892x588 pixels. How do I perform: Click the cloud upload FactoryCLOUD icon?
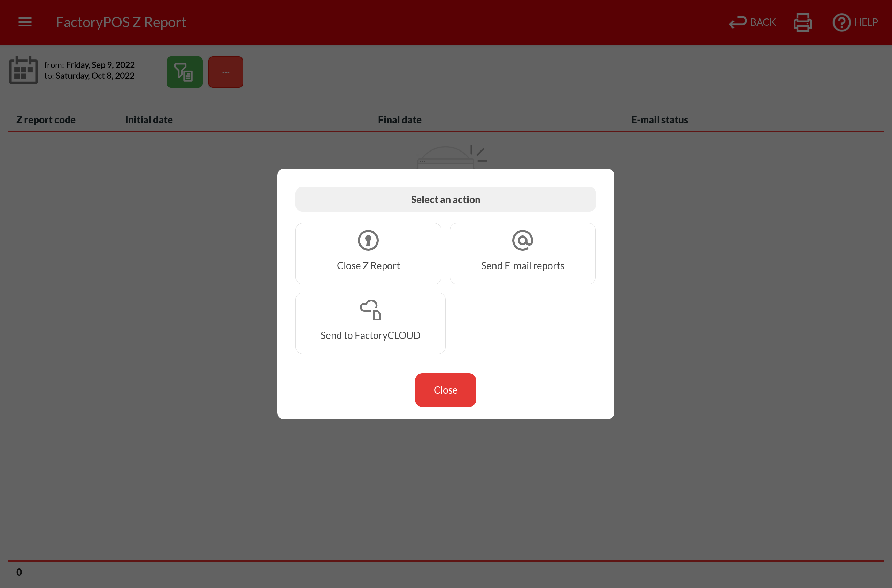370,310
